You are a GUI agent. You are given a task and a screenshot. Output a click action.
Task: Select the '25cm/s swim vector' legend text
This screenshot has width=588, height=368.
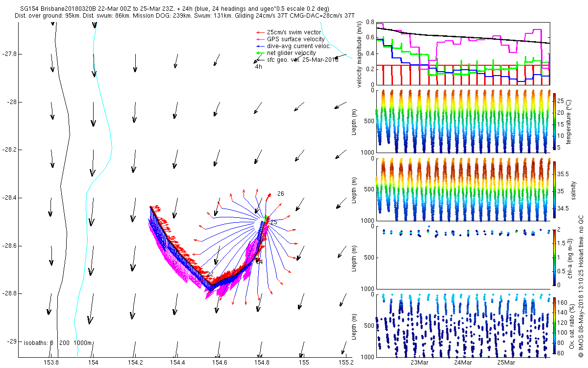[x=294, y=32]
